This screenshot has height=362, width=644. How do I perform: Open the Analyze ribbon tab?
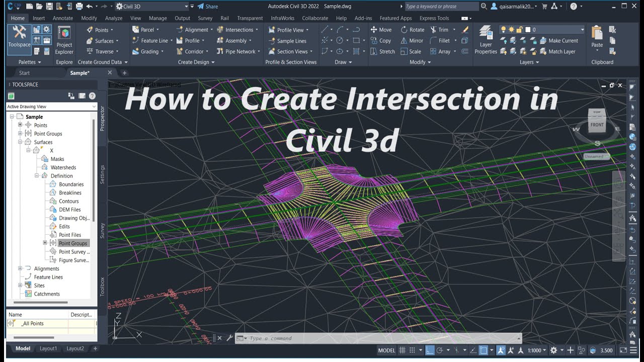coord(114,18)
